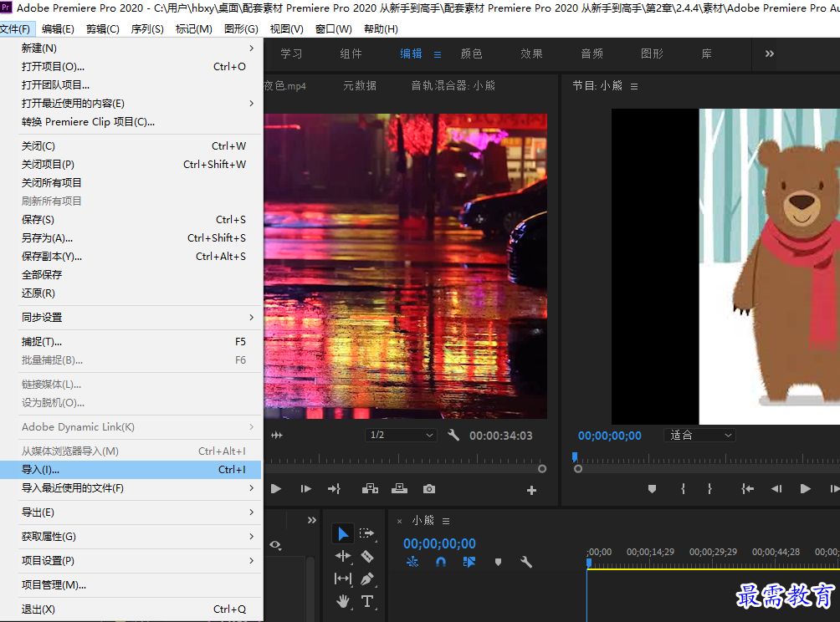Toggle Linked Selection in timeline
This screenshot has width=840, height=622.
(x=469, y=562)
